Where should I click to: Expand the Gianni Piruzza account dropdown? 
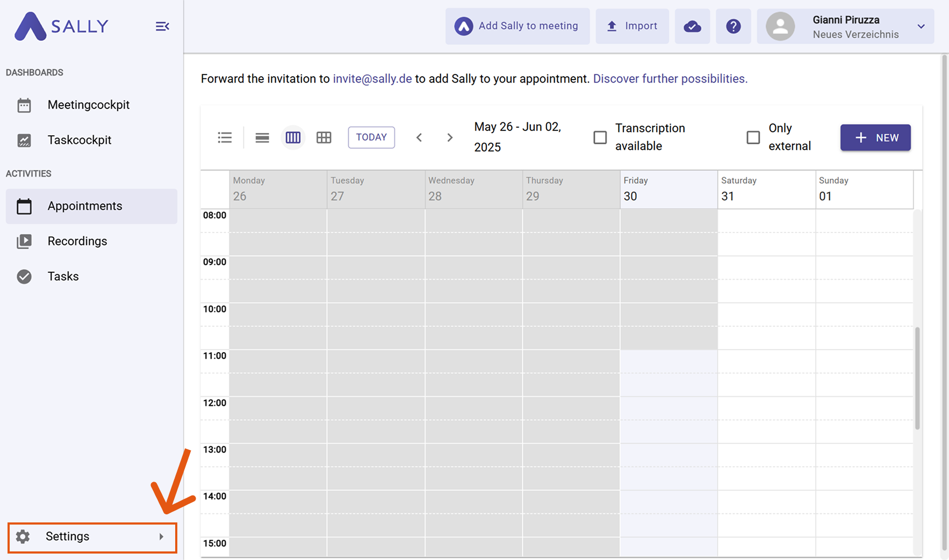921,26
